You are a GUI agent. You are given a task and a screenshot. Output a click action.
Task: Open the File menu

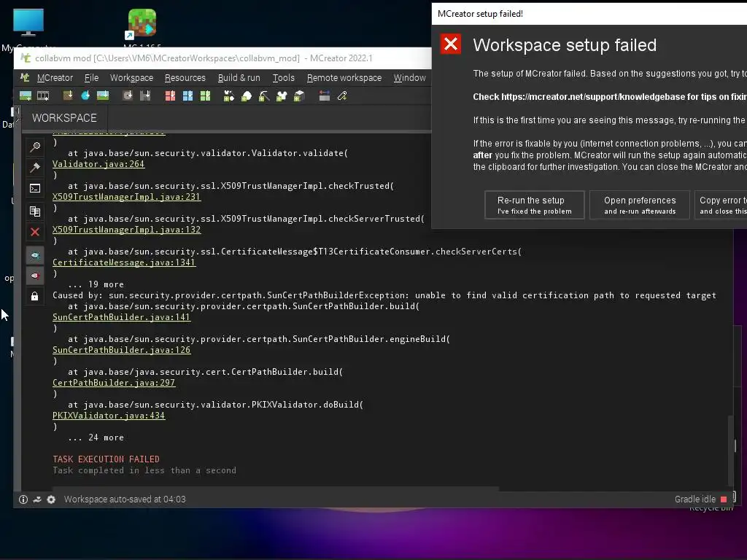coord(91,77)
